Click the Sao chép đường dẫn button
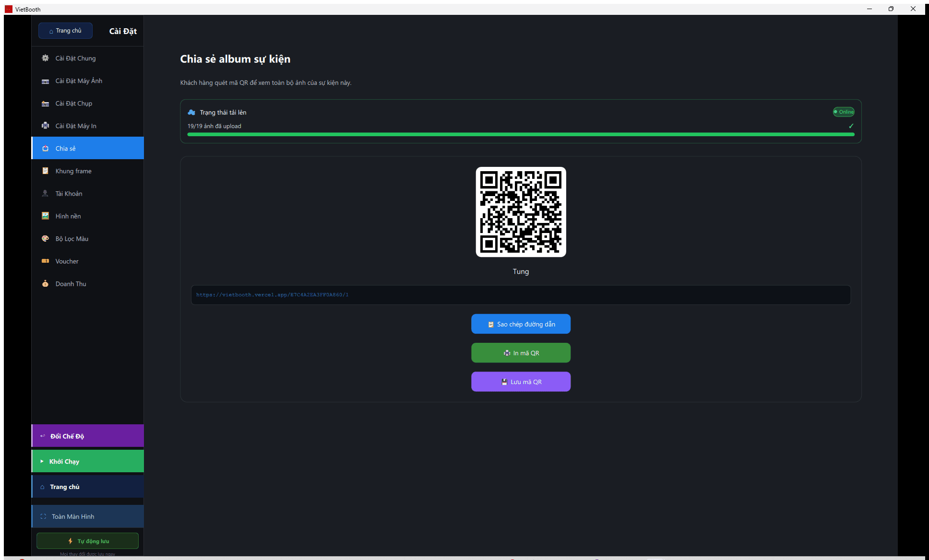Image resolution: width=929 pixels, height=560 pixels. (521, 324)
